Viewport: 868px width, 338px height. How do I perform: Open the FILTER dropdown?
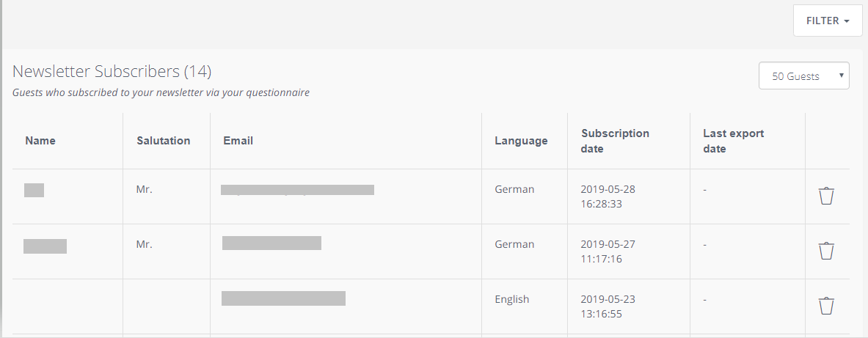(828, 21)
